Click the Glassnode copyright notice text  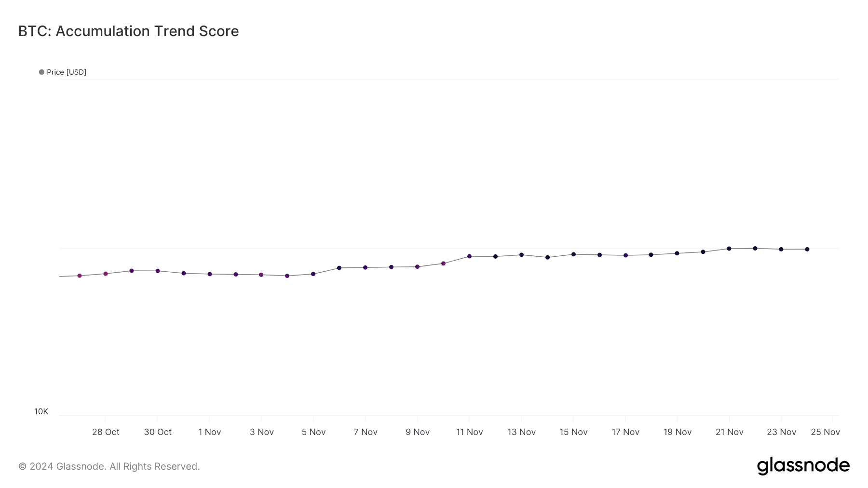click(109, 466)
